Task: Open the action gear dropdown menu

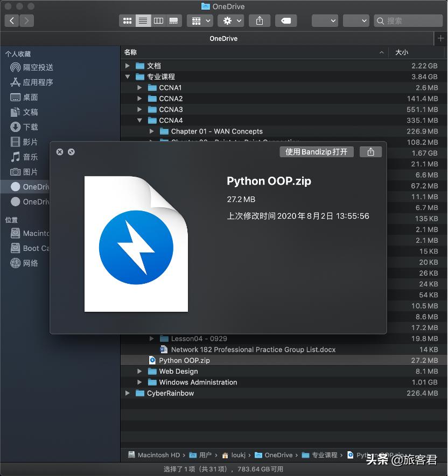Action: 230,20
